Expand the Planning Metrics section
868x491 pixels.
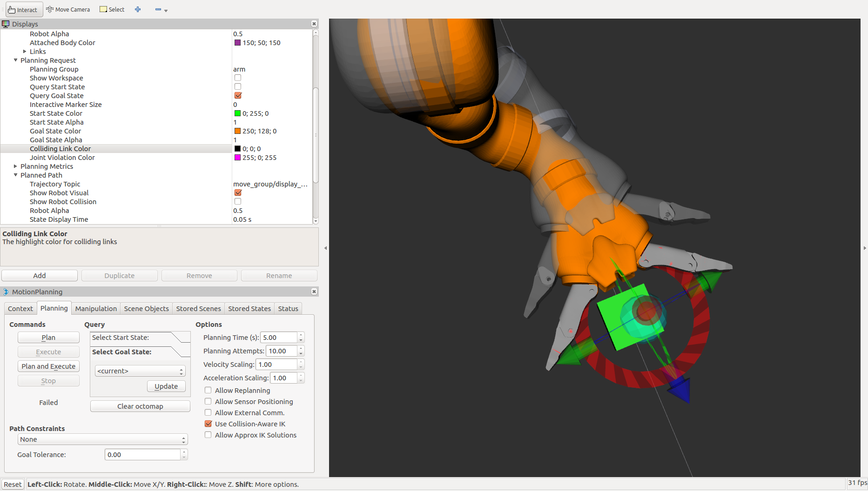[x=15, y=166]
